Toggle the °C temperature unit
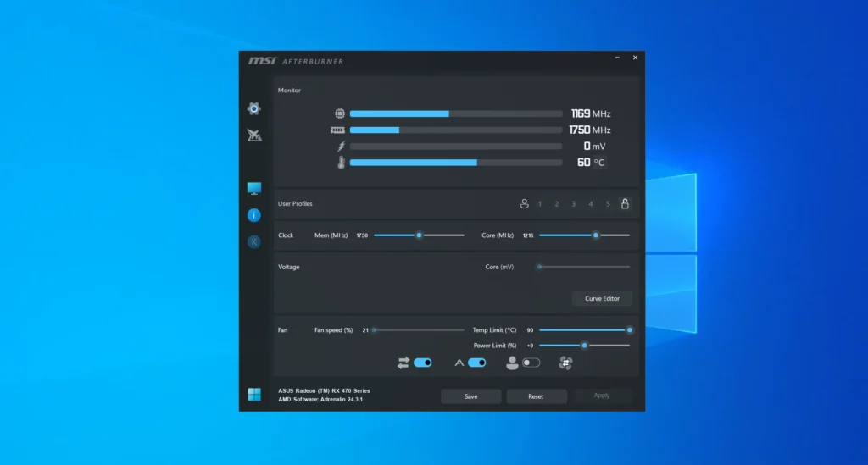Viewport: 868px width, 465px height. 599,163
